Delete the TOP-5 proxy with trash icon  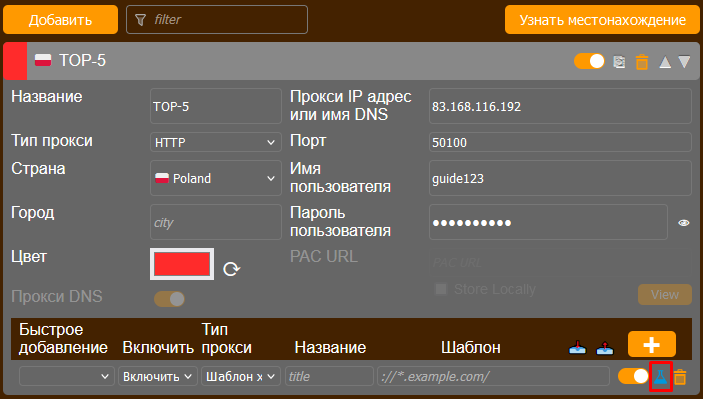pos(642,61)
